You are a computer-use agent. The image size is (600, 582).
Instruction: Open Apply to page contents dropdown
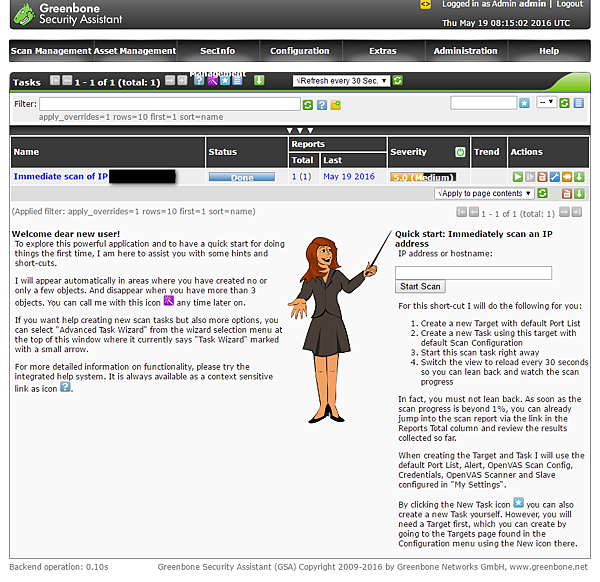pyautogui.click(x=484, y=193)
